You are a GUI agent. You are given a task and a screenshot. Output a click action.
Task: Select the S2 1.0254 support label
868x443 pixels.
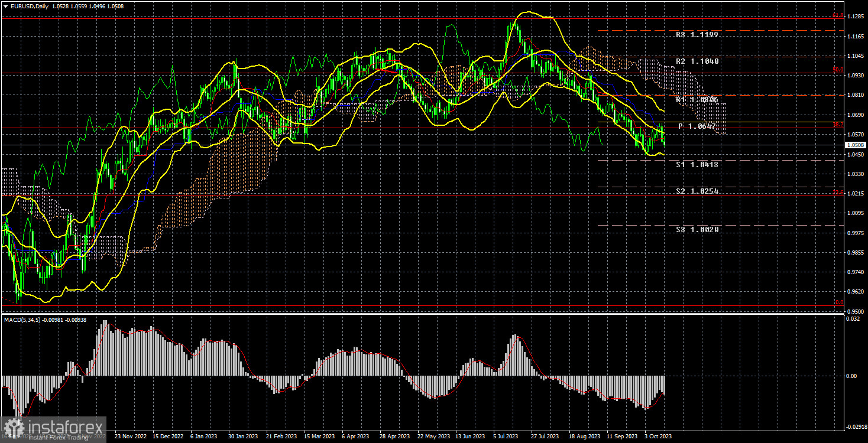pos(698,191)
